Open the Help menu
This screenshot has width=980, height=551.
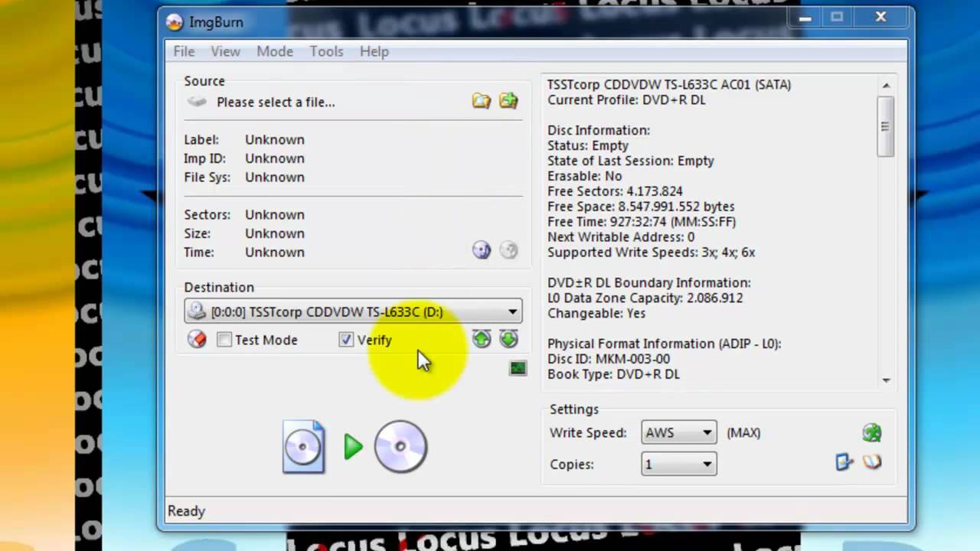coord(374,51)
